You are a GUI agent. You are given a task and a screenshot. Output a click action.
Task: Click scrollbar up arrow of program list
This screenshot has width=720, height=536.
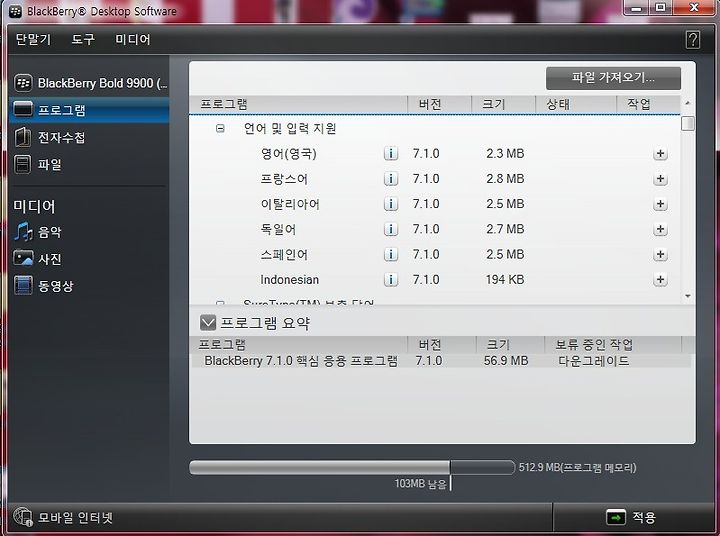(687, 103)
